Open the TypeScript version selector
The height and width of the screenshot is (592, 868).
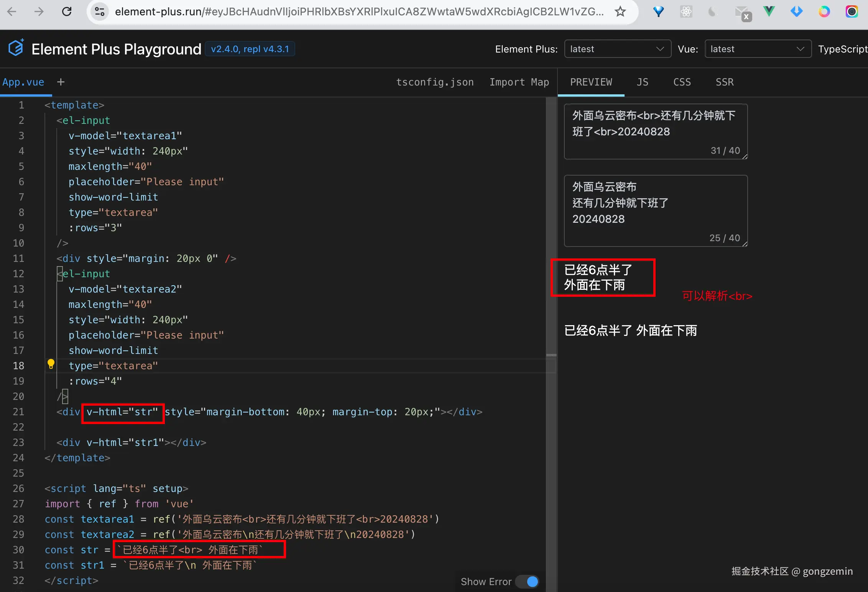[x=843, y=49]
